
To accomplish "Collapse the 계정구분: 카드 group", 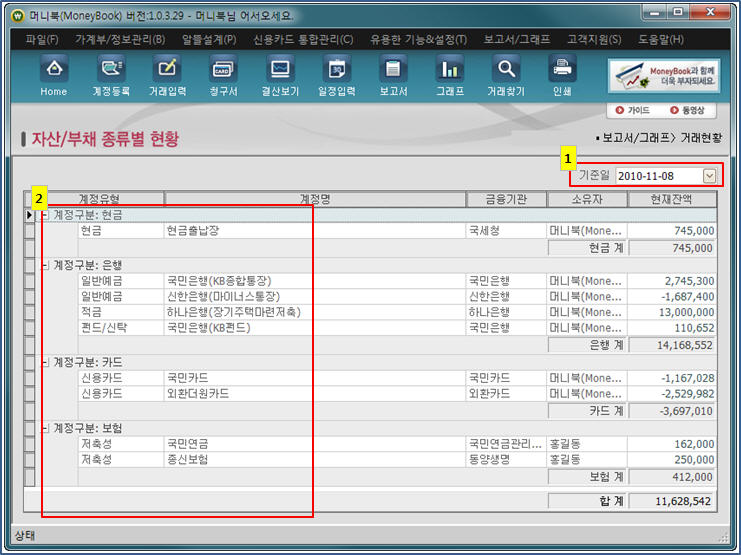I will pyautogui.click(x=45, y=363).
